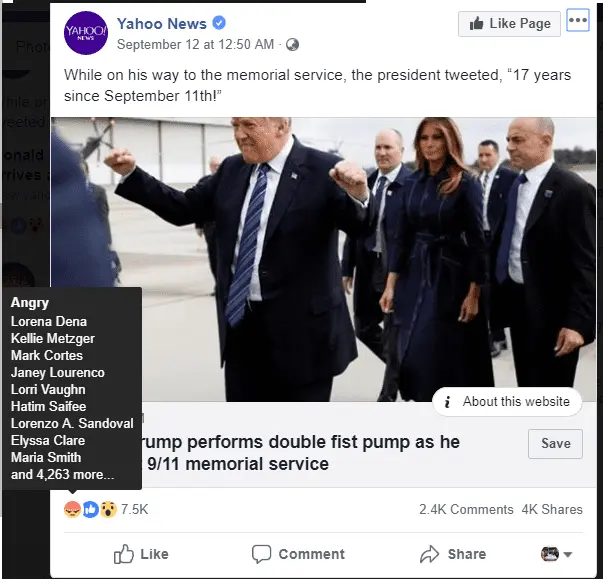Click the blue like reaction icon
The width and height of the screenshot is (603, 579).
[x=90, y=510]
